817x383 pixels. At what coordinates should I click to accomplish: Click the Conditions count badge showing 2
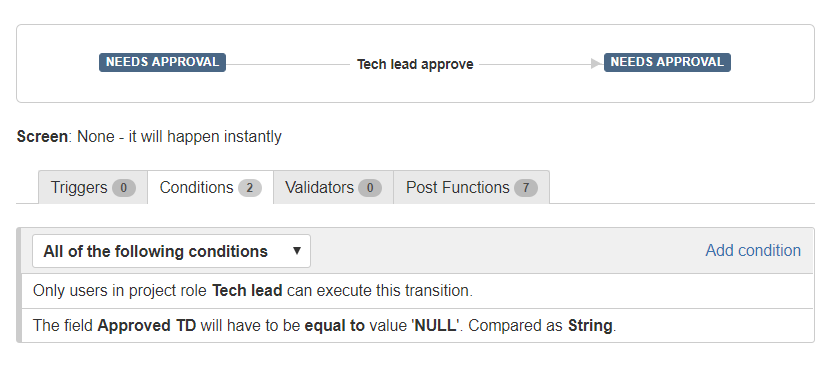(250, 188)
